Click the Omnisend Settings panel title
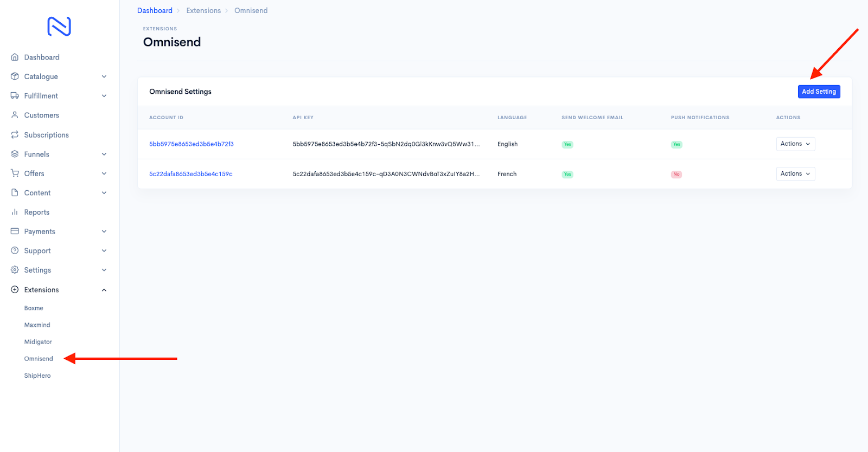The height and width of the screenshot is (452, 868). pyautogui.click(x=181, y=92)
